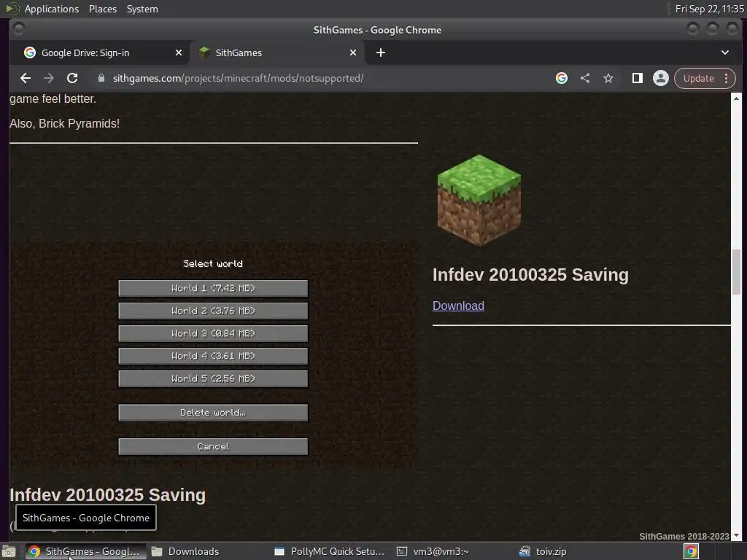Screen dimensions: 747x560
Task: Click the Infdev 20100325 Saving heading beside Download
Action: click(531, 275)
